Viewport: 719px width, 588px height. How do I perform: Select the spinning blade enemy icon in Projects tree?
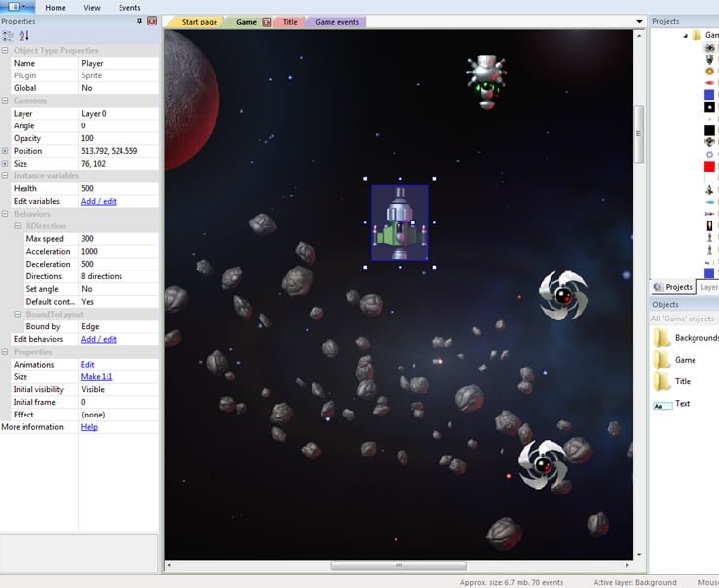click(x=709, y=47)
